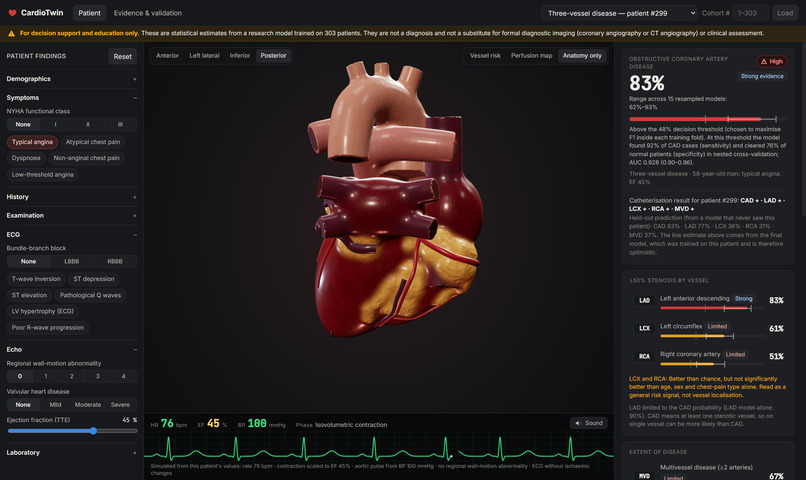The image size is (806, 480).
Task: Click the Sound speaker button
Action: point(589,423)
